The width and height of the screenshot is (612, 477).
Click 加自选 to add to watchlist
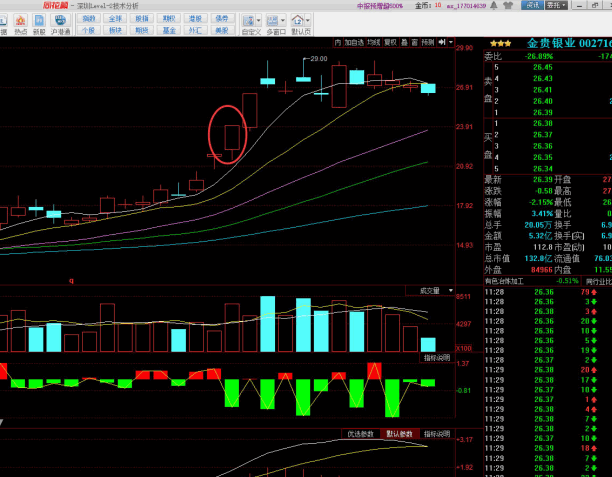click(354, 42)
